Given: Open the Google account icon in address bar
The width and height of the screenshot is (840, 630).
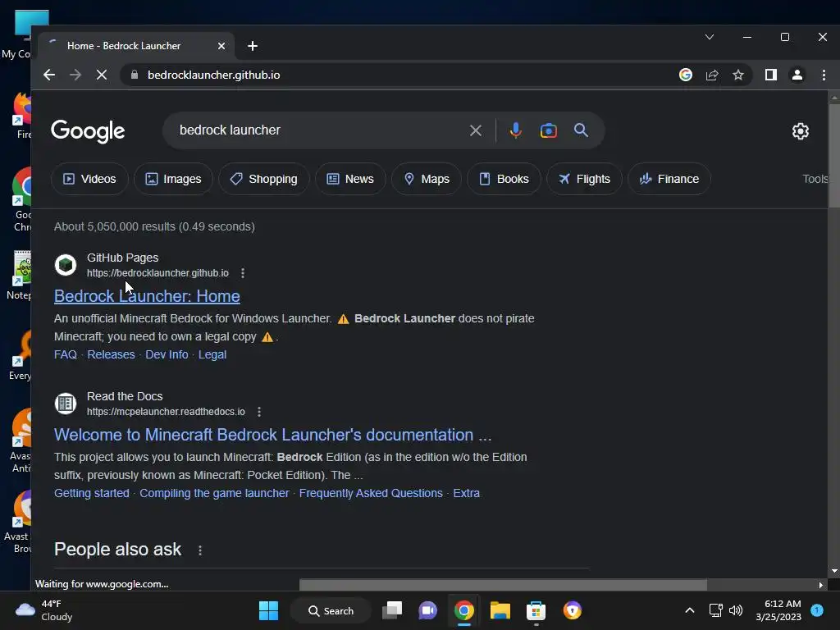Looking at the screenshot, I should [686, 75].
